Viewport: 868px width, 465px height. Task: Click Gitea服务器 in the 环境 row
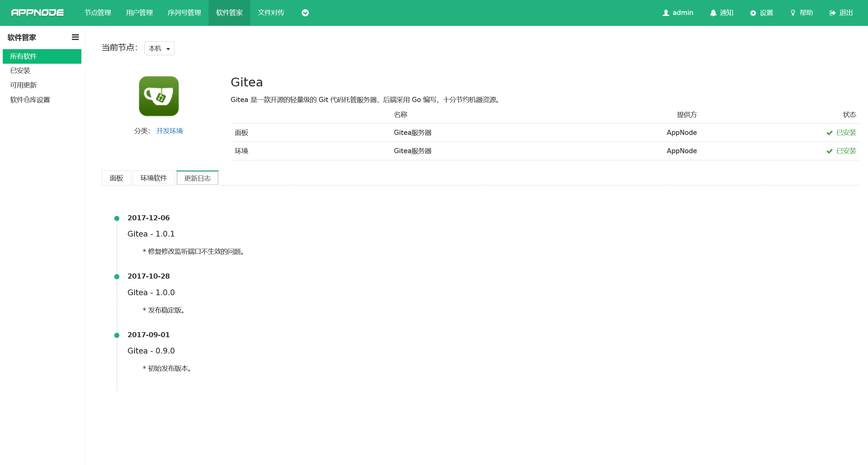click(413, 151)
